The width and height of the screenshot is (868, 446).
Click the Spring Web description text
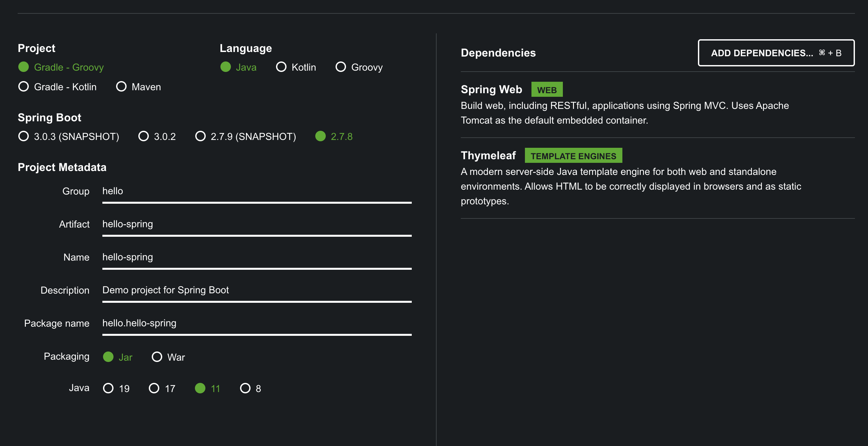(625, 113)
